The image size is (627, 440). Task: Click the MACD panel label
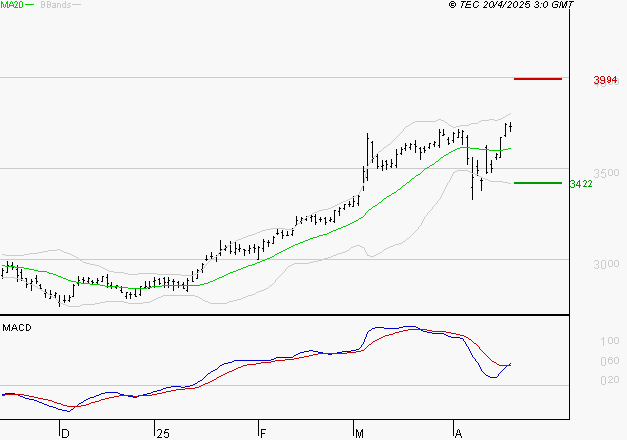click(x=17, y=328)
